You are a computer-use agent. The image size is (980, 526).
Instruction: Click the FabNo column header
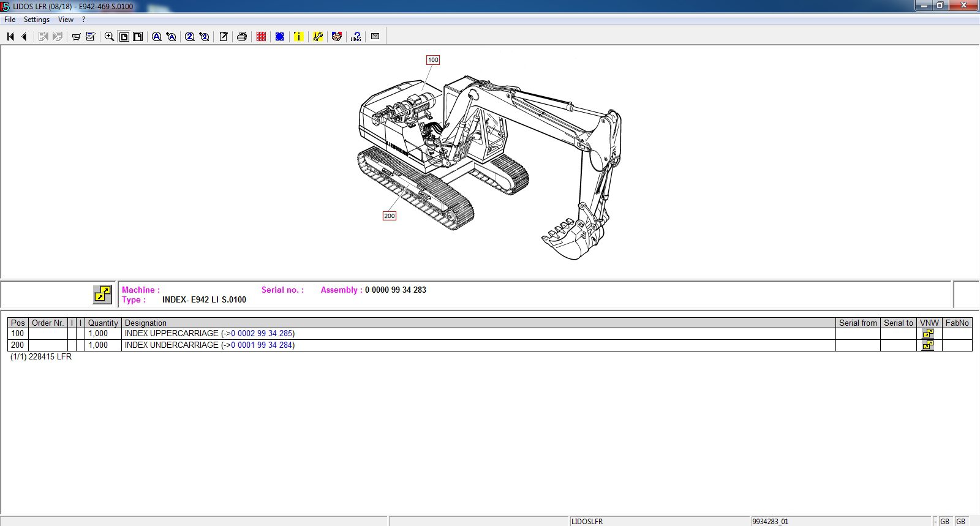coord(957,323)
